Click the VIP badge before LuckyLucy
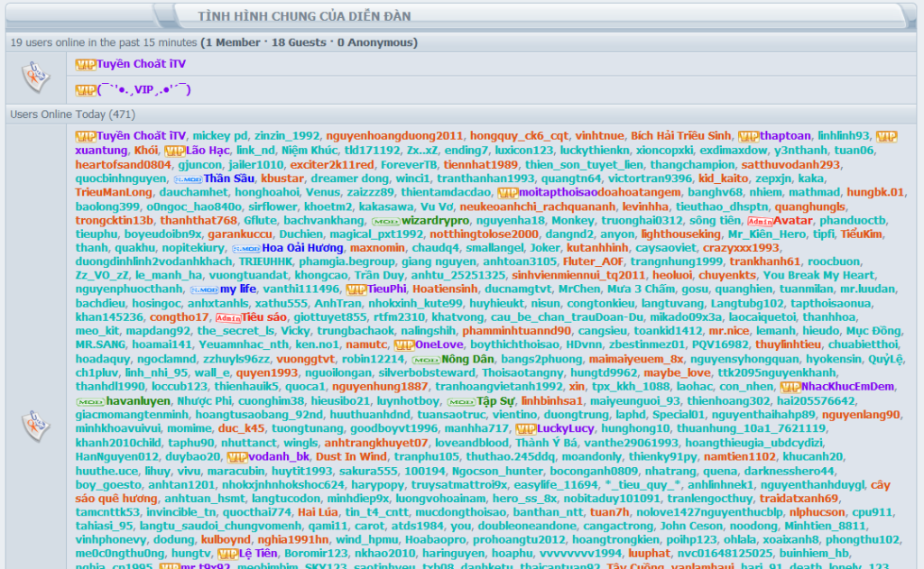 point(525,429)
